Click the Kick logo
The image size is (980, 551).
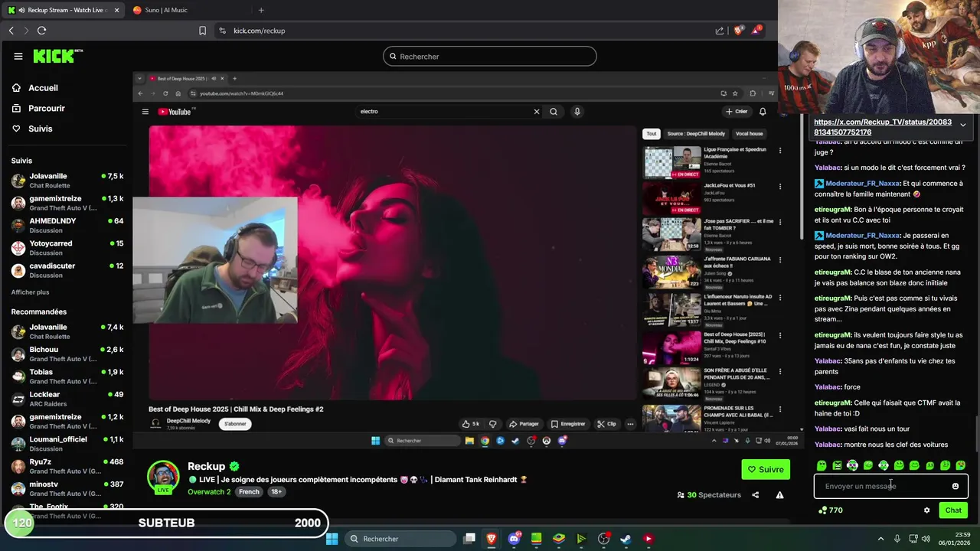(x=57, y=56)
